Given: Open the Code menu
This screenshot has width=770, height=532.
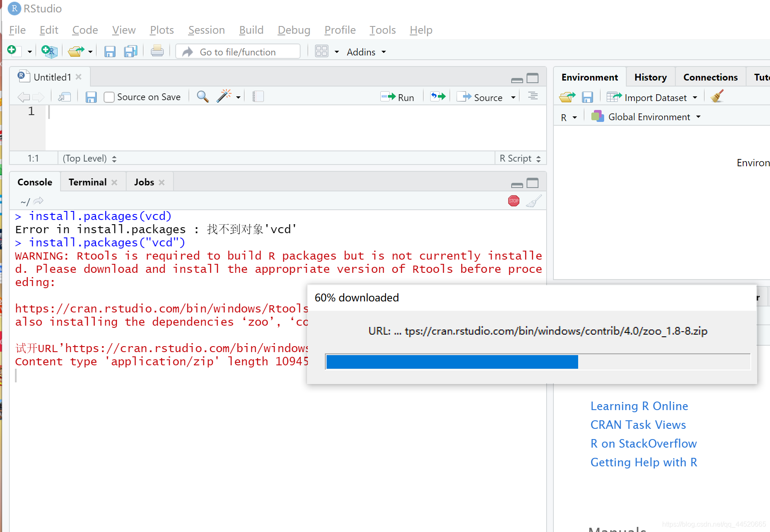Looking at the screenshot, I should click(x=85, y=30).
